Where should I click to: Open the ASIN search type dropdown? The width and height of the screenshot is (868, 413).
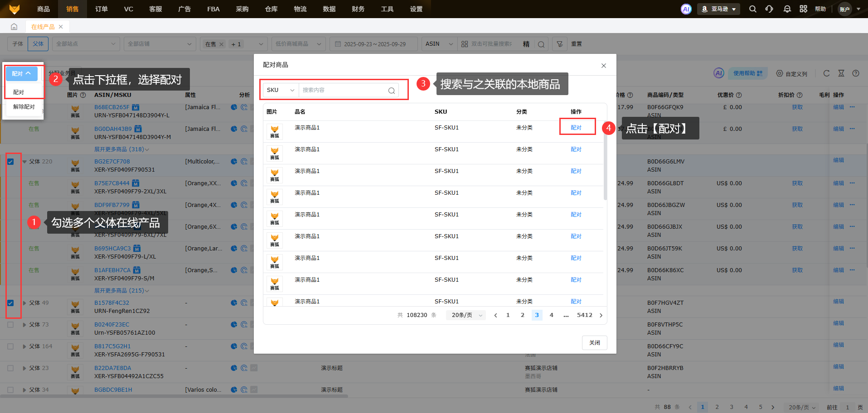[x=439, y=44]
